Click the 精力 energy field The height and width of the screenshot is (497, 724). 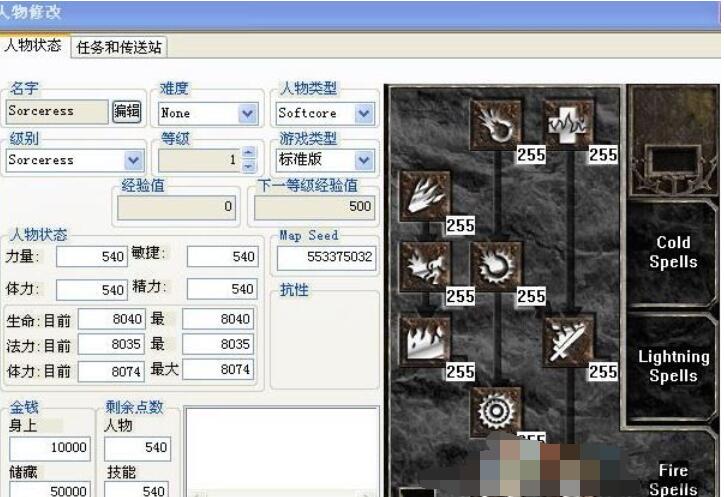coord(222,289)
